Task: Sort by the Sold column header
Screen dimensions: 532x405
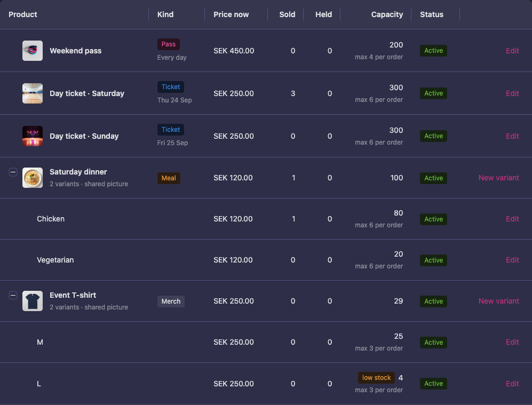Action: pos(287,14)
